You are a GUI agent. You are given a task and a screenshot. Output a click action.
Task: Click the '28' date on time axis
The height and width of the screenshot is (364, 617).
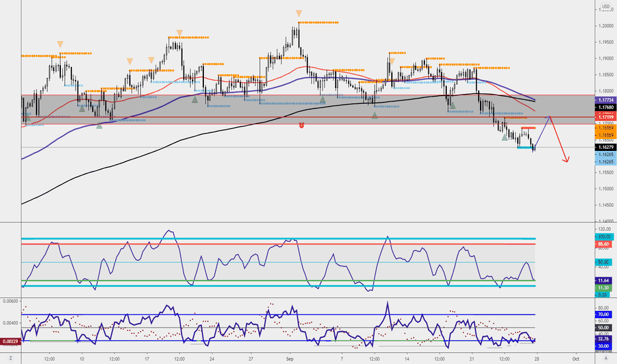click(x=537, y=359)
